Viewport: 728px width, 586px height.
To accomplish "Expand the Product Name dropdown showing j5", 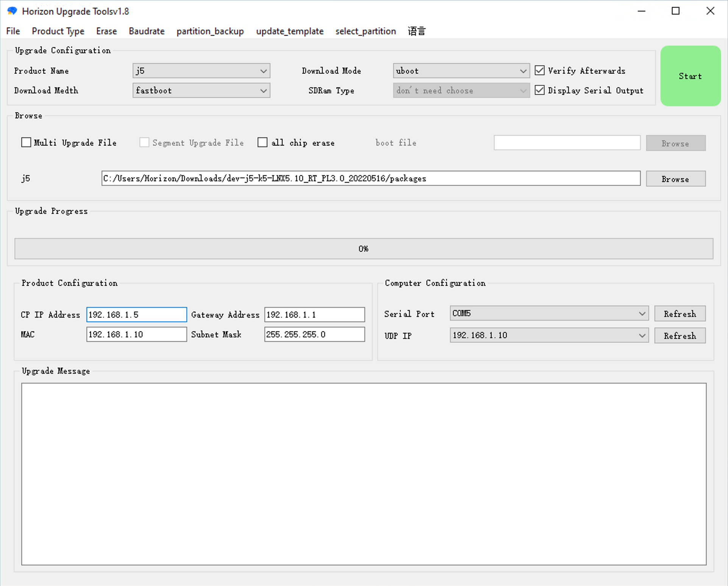I will click(201, 71).
